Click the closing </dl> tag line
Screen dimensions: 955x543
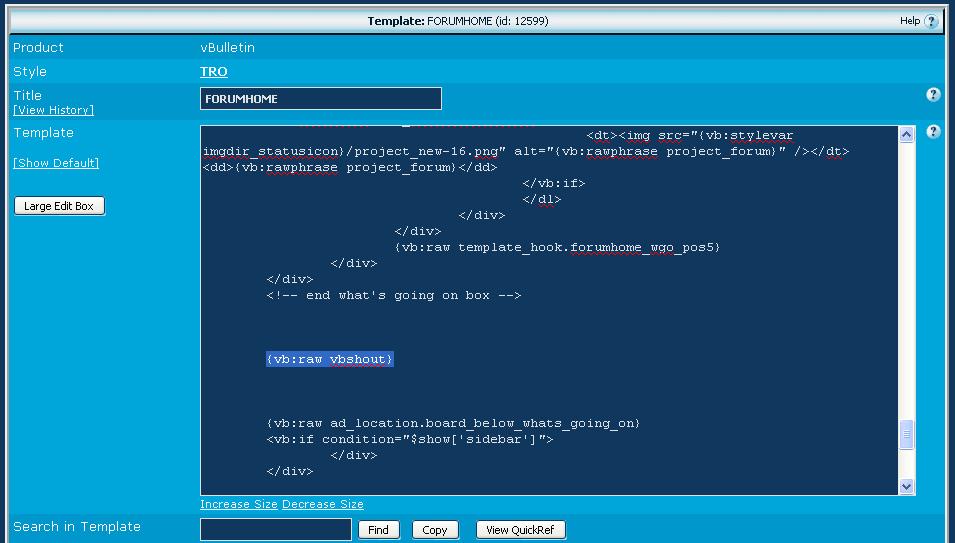pyautogui.click(x=541, y=199)
